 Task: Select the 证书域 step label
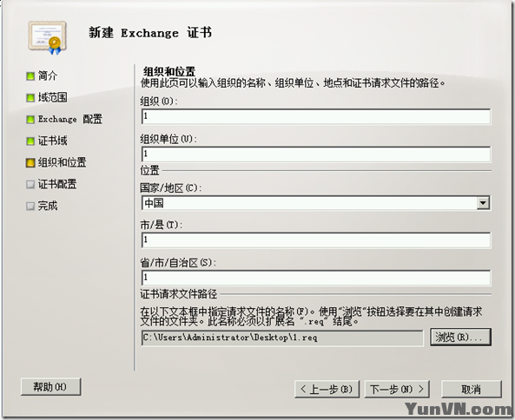53,141
